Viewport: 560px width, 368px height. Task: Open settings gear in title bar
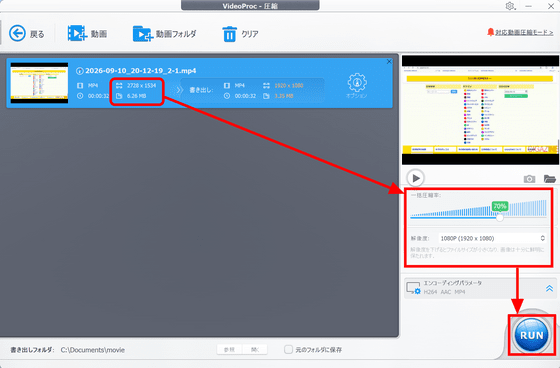point(510,6)
